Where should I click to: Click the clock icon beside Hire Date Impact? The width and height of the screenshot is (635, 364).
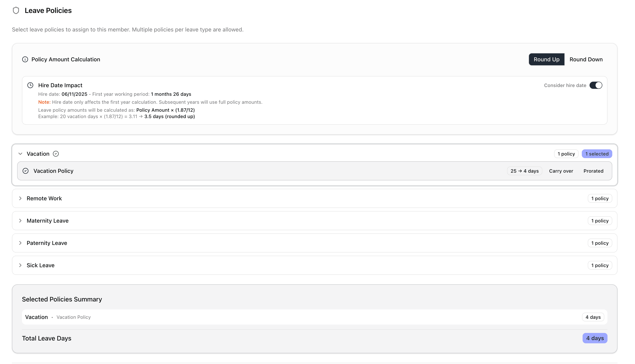click(30, 85)
